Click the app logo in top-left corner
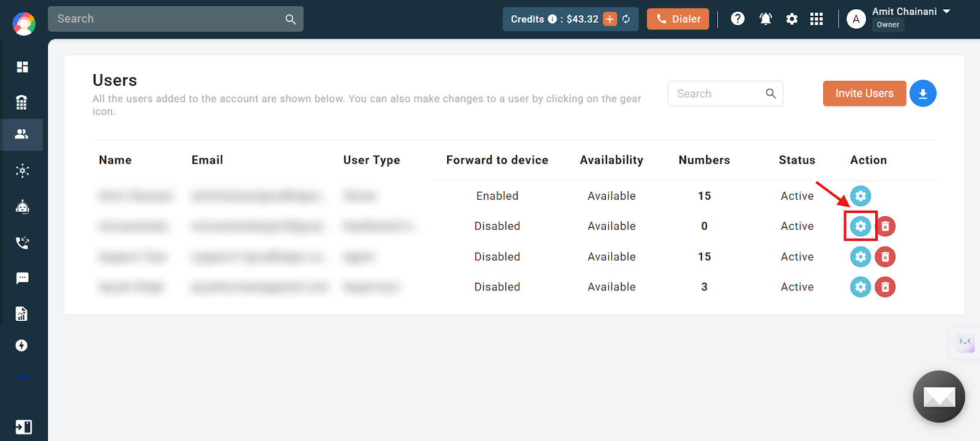Image resolution: width=980 pixels, height=441 pixels. 24,24
